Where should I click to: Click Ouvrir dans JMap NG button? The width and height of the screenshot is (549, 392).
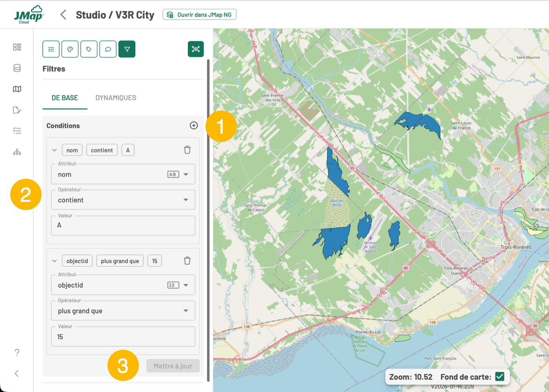tap(200, 15)
